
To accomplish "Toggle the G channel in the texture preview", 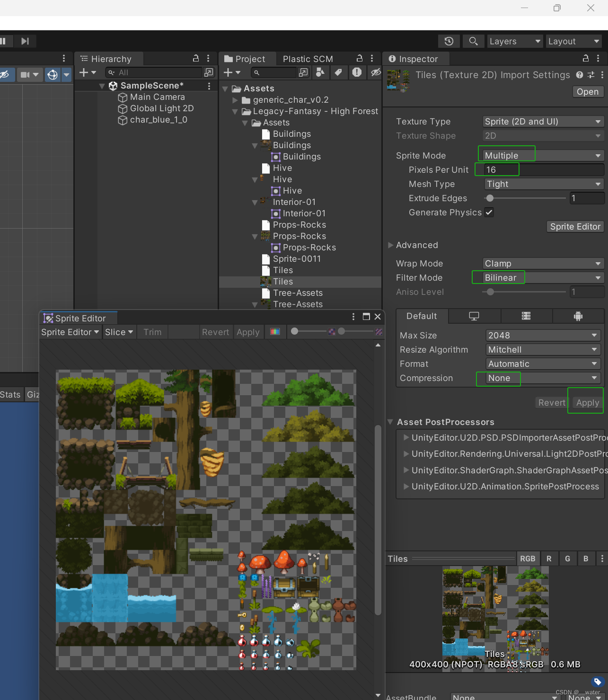I will (567, 559).
